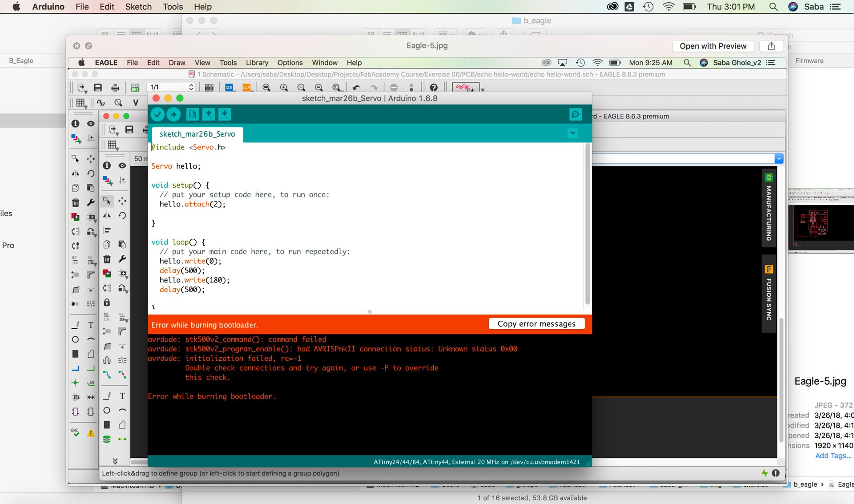
Task: Click the Arduino Upload arrow button
Action: coord(174,115)
